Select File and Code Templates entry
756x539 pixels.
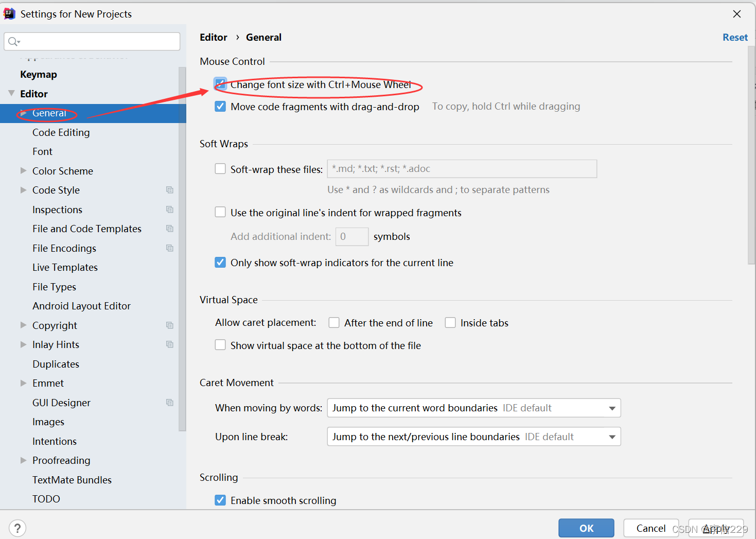pyautogui.click(x=87, y=229)
